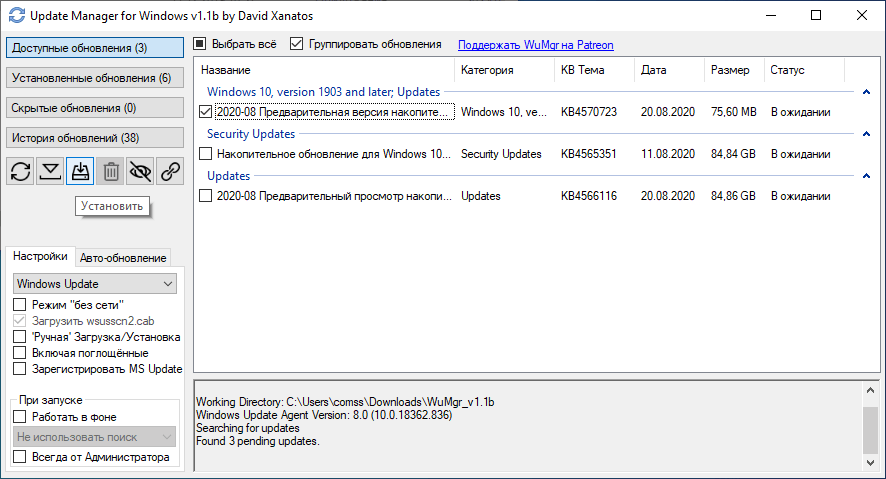
Task: Click the trash uninstall icon
Action: coord(111,171)
